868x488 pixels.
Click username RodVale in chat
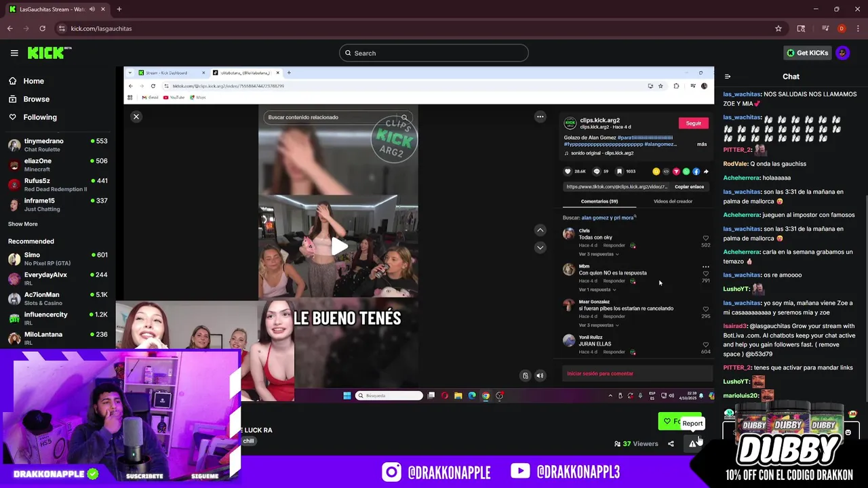[735, 164]
